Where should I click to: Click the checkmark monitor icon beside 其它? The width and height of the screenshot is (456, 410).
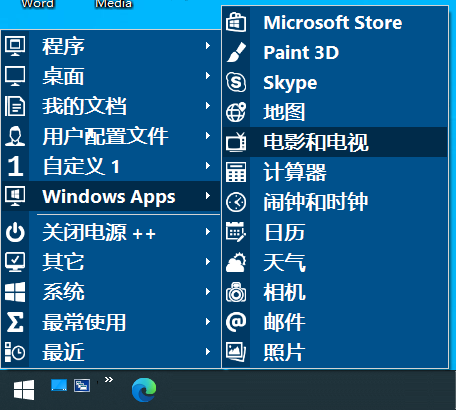click(15, 262)
